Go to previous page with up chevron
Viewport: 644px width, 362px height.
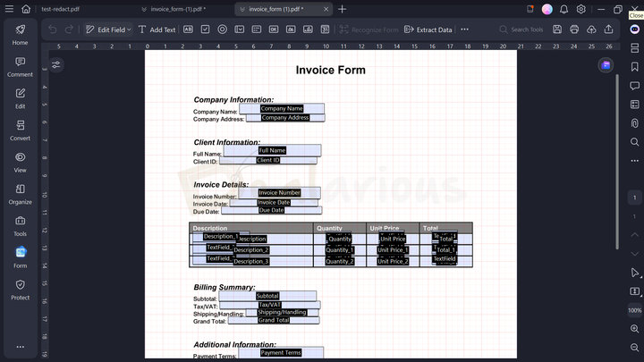[x=634, y=234]
